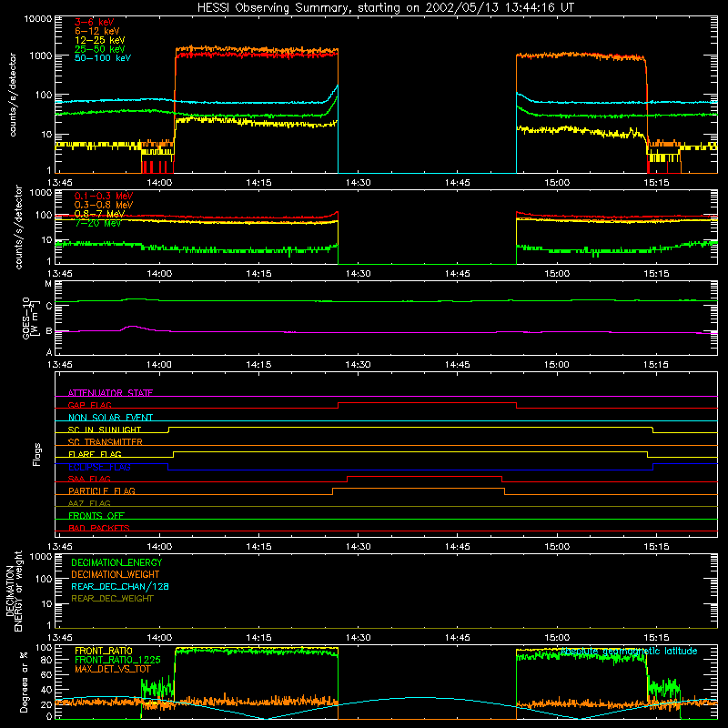Click the 14:30 tick under the top plot

358,183
